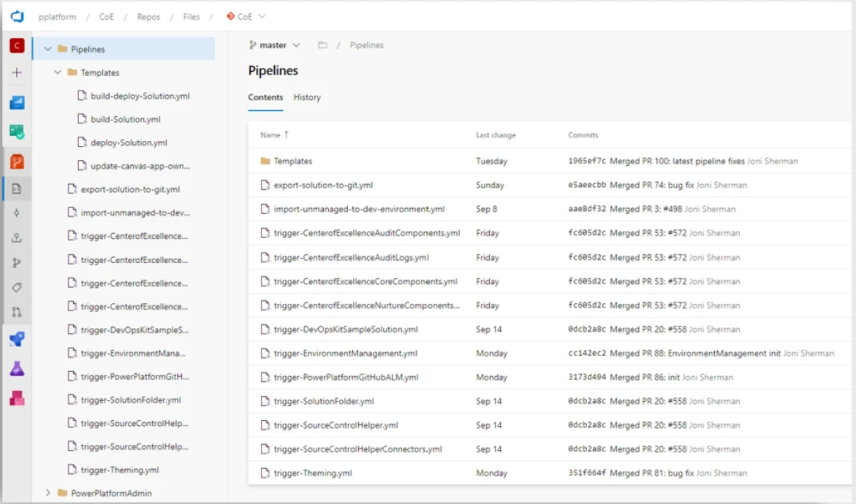Open trigger-CenterofExcellenceCoreComponents.yml in table
This screenshot has height=504, width=856.
coord(365,281)
